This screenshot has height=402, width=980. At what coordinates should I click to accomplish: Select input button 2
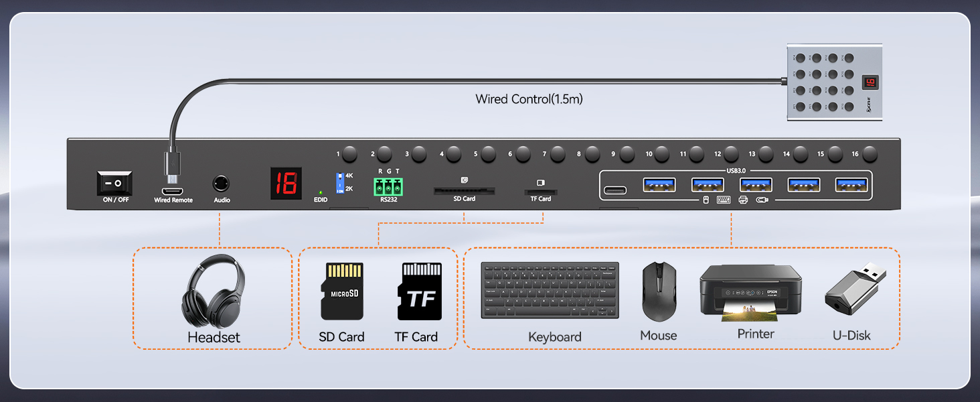point(384,154)
